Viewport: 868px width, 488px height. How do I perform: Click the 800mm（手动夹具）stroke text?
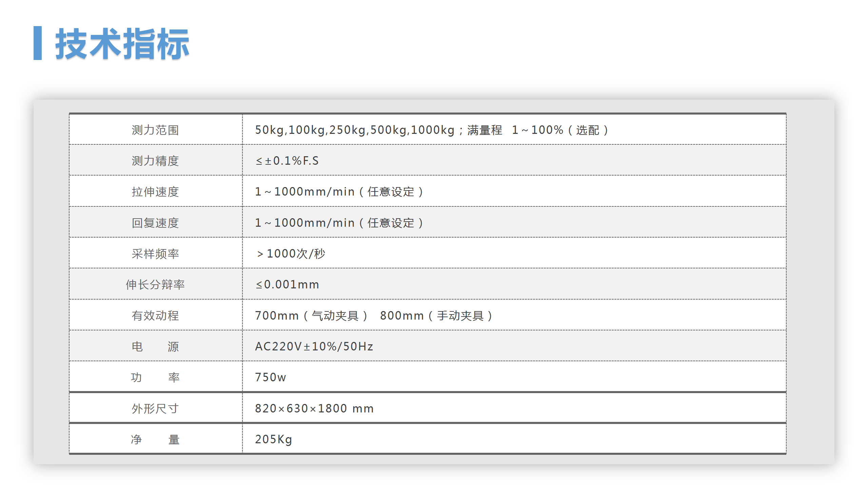click(x=436, y=316)
